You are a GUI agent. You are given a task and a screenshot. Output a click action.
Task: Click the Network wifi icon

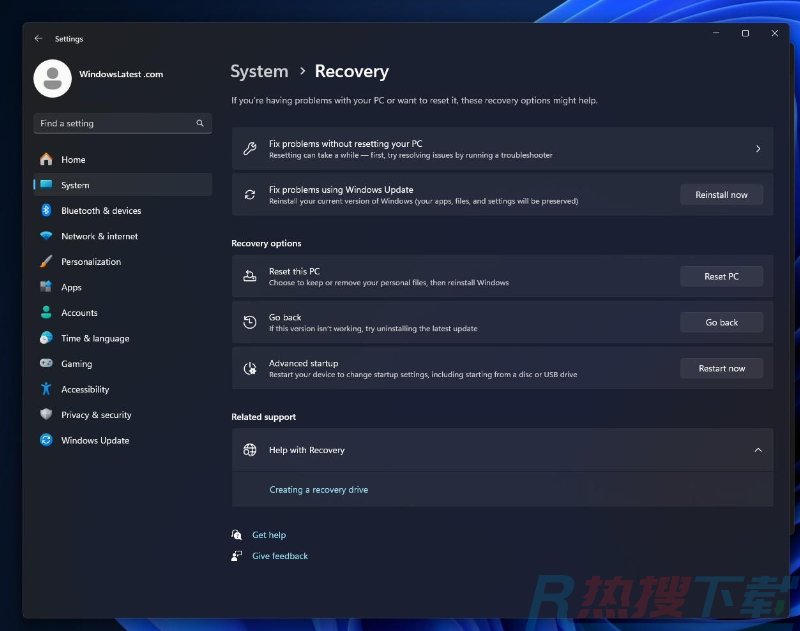pos(46,236)
